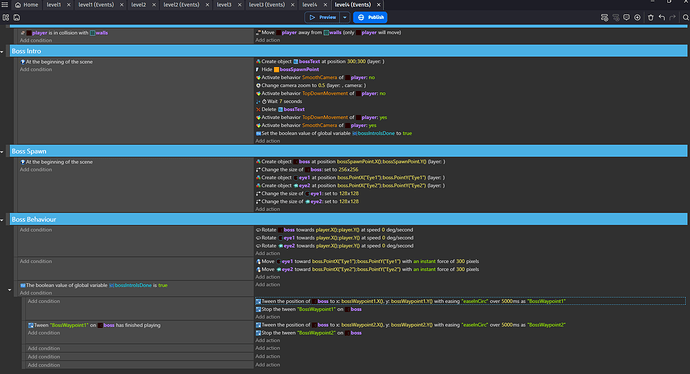Collapse the Boss Behaviour group

(2, 220)
